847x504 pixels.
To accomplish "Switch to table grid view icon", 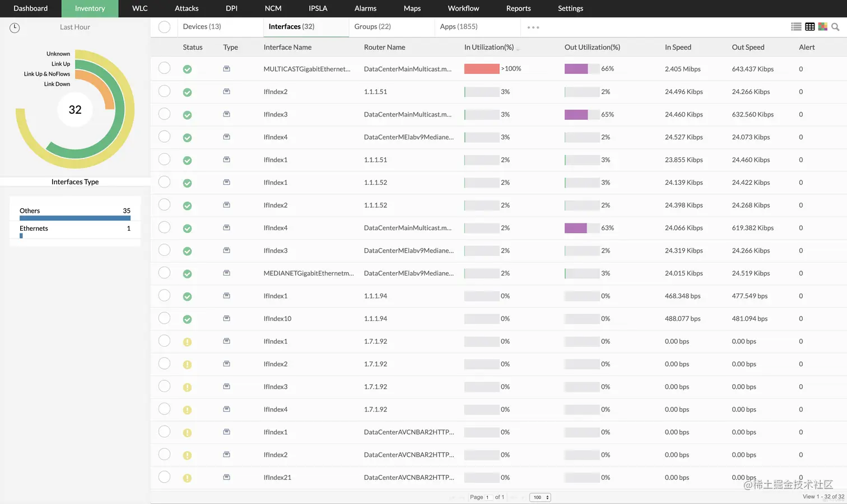I will pyautogui.click(x=810, y=27).
